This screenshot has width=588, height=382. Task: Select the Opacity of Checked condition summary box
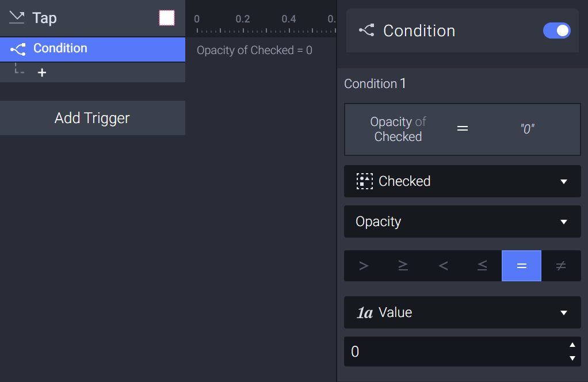click(463, 129)
